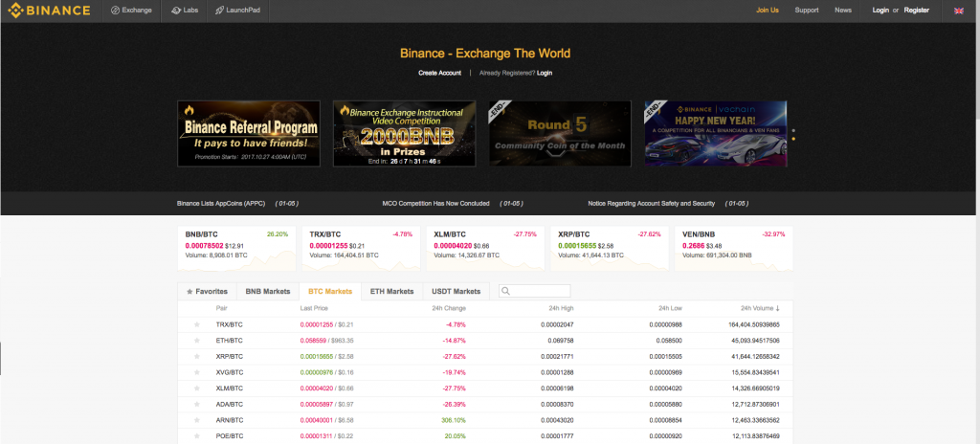Viewport: 980px width, 444px height.
Task: Open the Binance Referral Program banner
Action: 249,133
